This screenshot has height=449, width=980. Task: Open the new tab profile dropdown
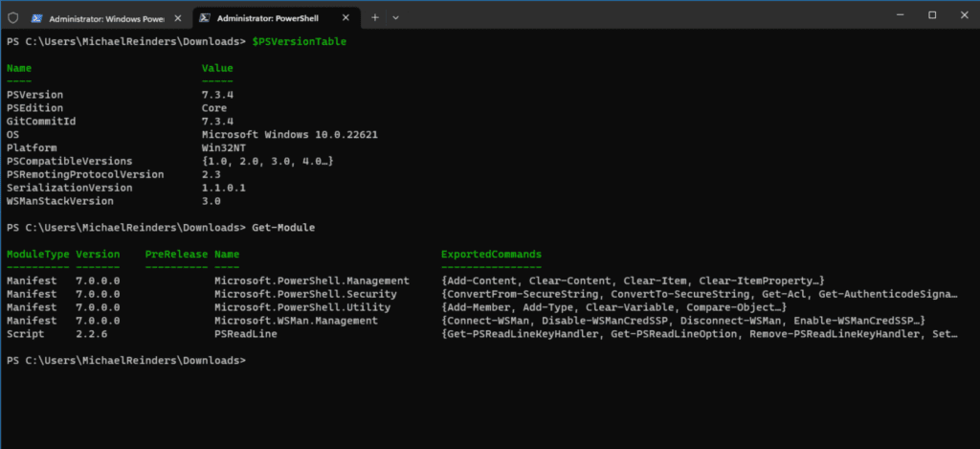coord(395,18)
